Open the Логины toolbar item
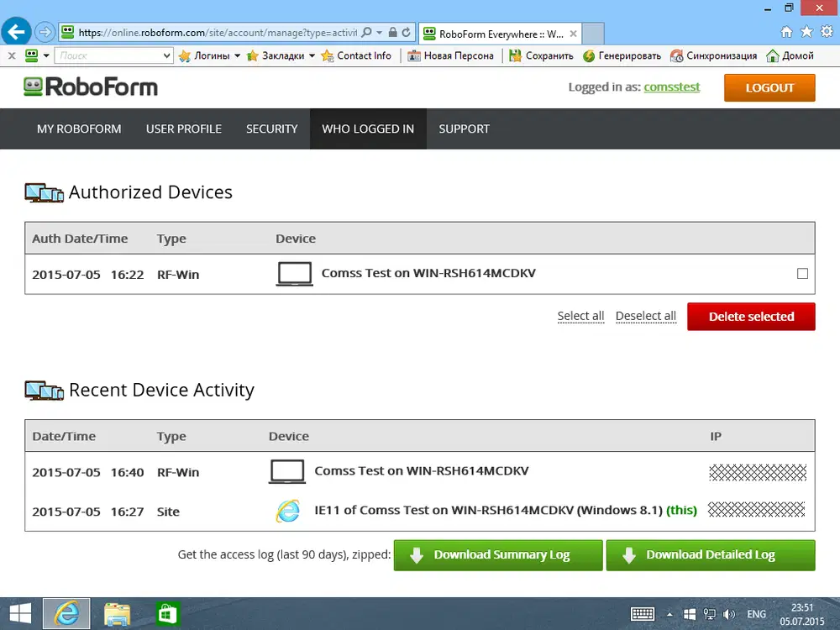 [204, 55]
